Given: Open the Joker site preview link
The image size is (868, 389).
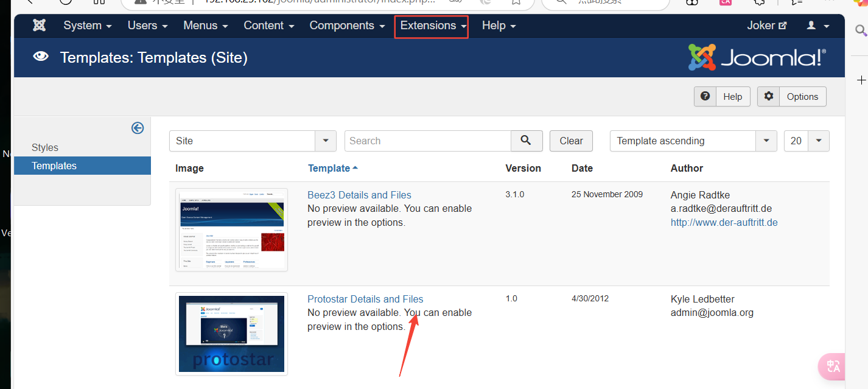Looking at the screenshot, I should pyautogui.click(x=767, y=26).
